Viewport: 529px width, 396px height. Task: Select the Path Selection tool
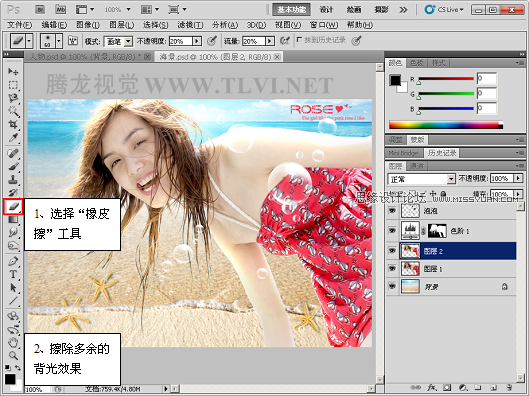[x=13, y=288]
